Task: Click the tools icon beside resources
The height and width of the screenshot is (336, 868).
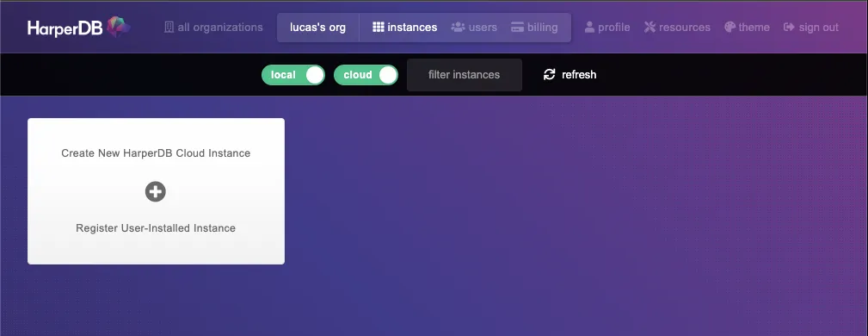Action: tap(649, 28)
